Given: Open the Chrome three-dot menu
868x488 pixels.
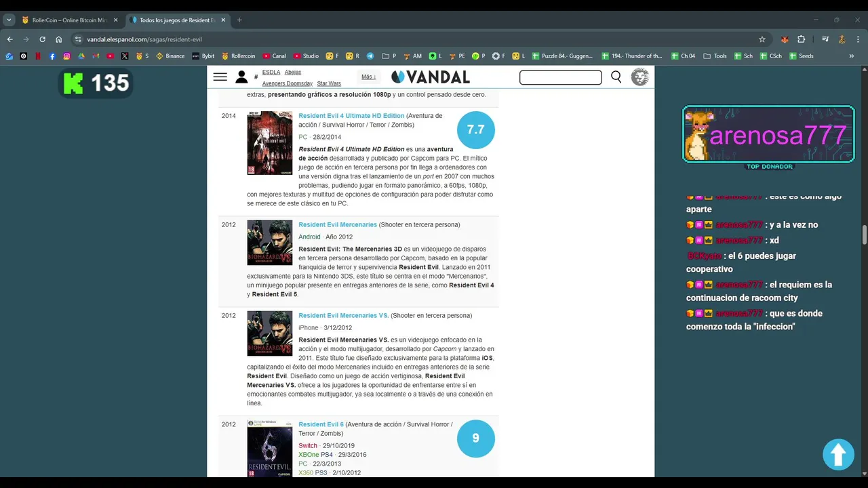Looking at the screenshot, I should pyautogui.click(x=858, y=39).
